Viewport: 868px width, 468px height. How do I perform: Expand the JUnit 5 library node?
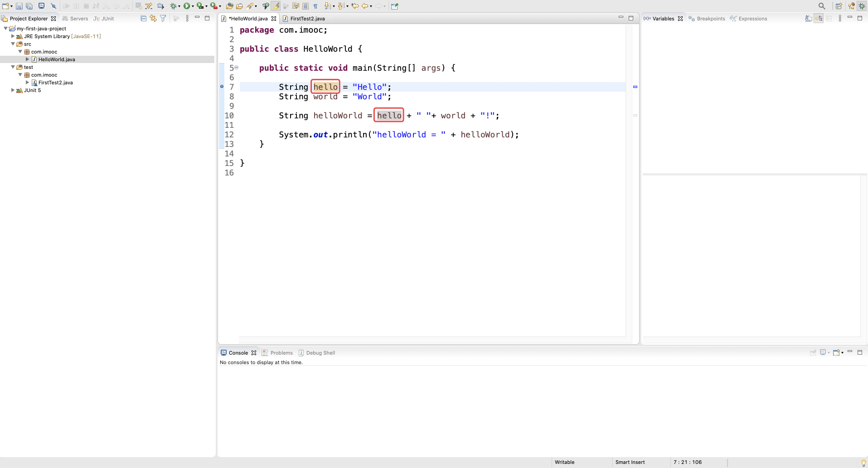(x=13, y=90)
